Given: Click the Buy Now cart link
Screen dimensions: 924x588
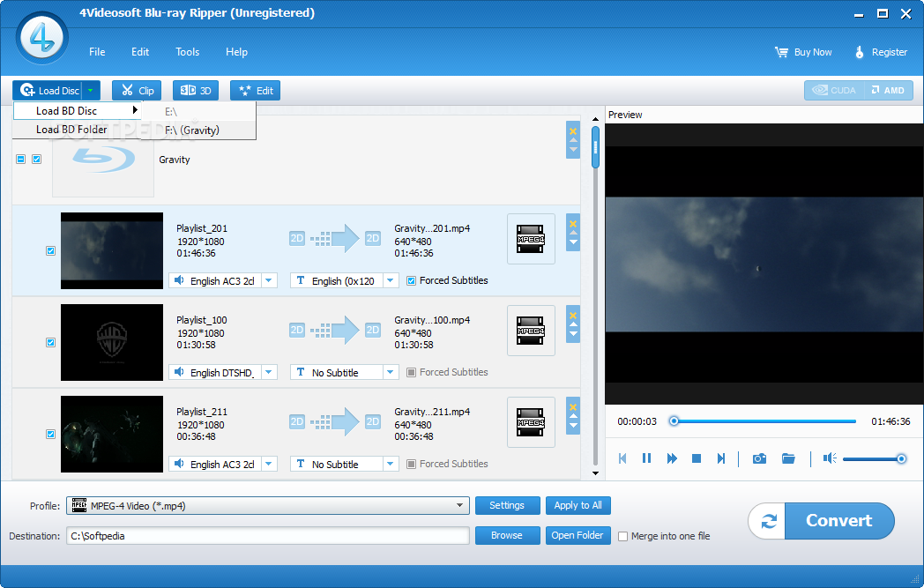Looking at the screenshot, I should coord(803,52).
